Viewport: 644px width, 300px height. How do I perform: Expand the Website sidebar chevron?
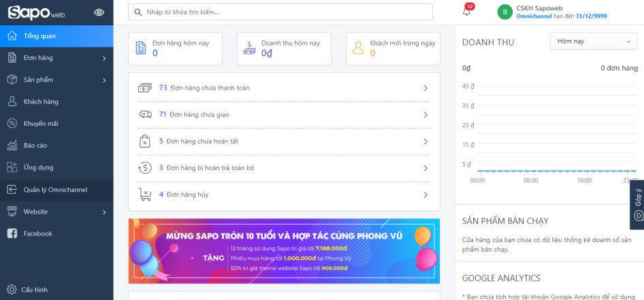coord(104,212)
